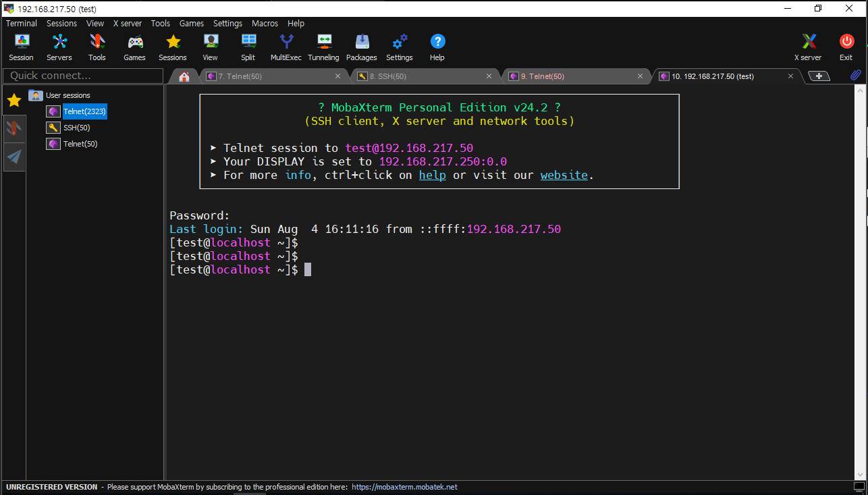Open the Sessions menu
The image size is (868, 495).
click(x=61, y=23)
